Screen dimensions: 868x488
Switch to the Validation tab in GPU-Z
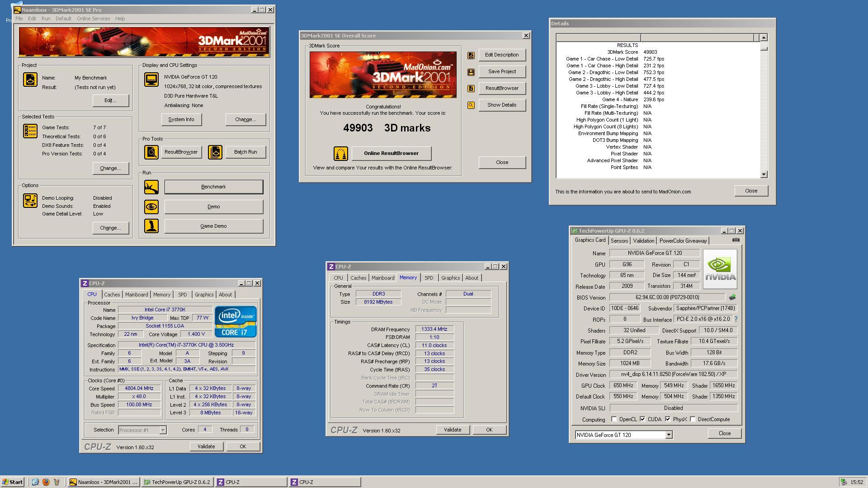point(643,241)
